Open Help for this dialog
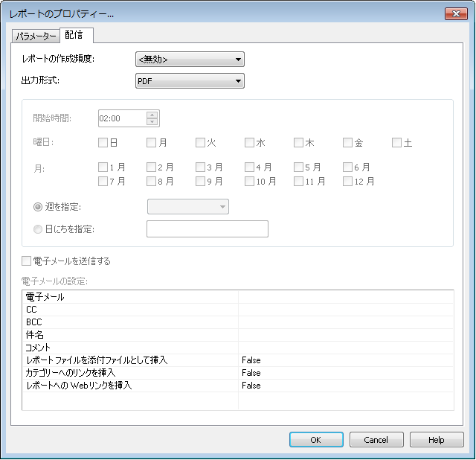 (x=437, y=440)
